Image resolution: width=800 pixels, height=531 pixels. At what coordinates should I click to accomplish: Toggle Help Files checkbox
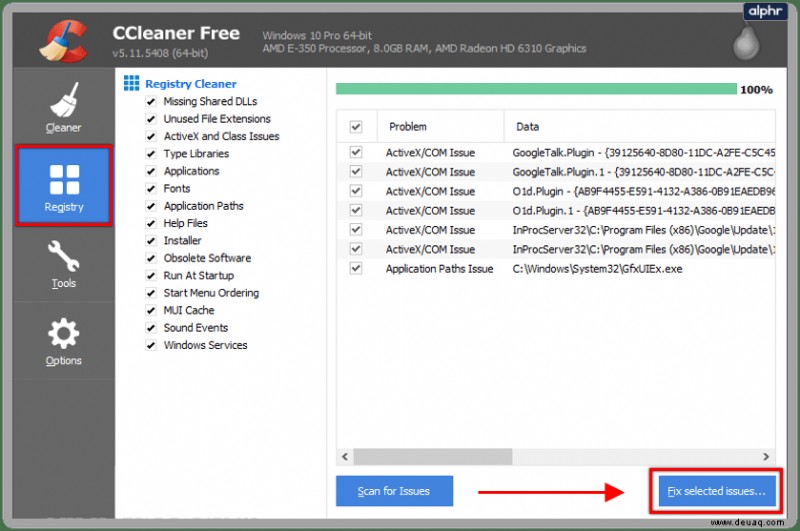click(151, 223)
